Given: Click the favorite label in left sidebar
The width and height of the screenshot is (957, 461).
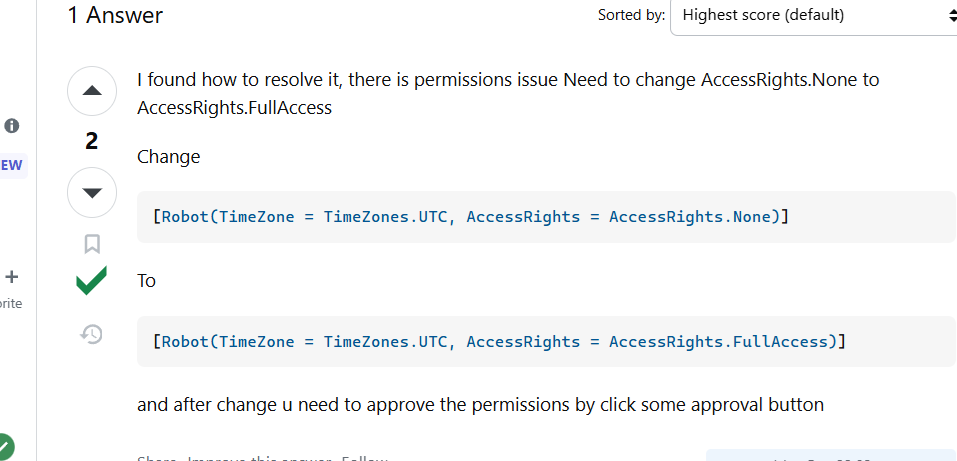Looking at the screenshot, I should pos(10,303).
